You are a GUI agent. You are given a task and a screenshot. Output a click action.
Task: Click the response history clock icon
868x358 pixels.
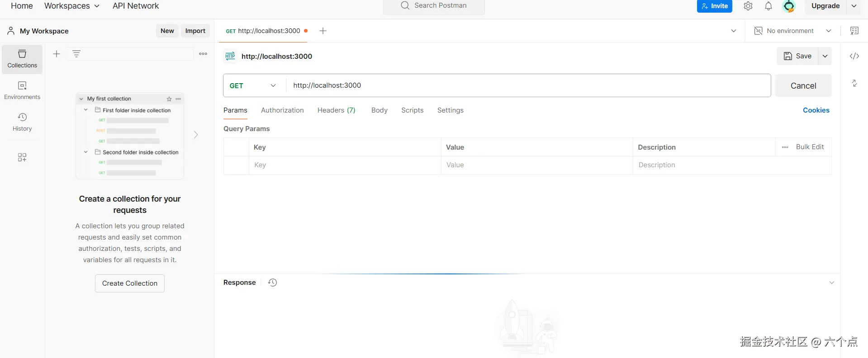tap(272, 283)
